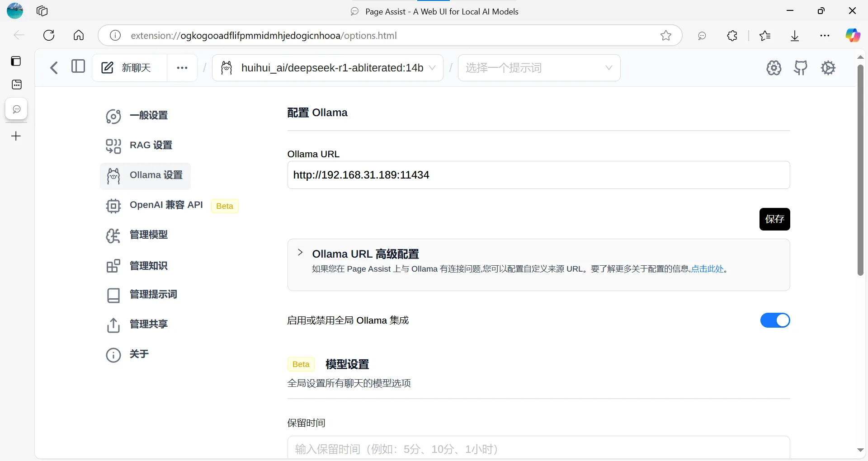This screenshot has height=461, width=868.
Task: Open the favorites list icon
Action: pyautogui.click(x=765, y=35)
